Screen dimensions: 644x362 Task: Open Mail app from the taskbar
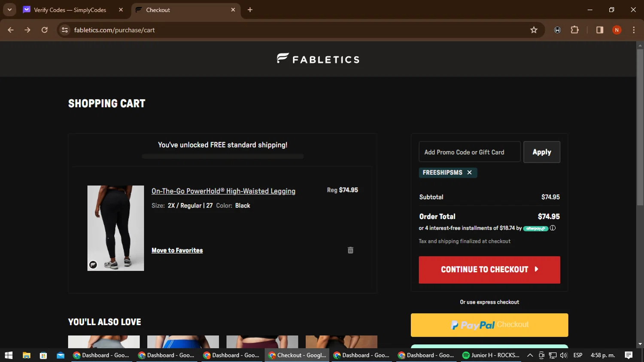tap(61, 355)
